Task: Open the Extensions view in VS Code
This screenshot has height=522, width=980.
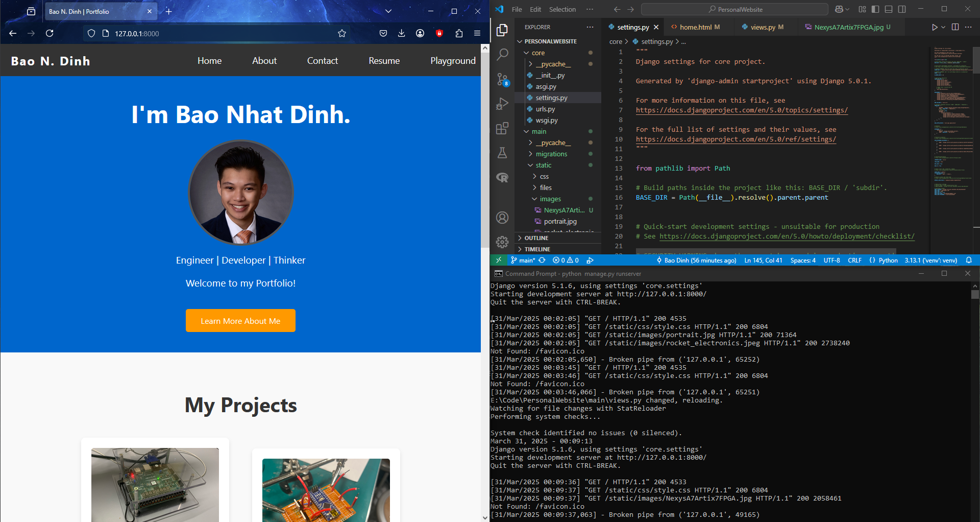Action: click(502, 128)
